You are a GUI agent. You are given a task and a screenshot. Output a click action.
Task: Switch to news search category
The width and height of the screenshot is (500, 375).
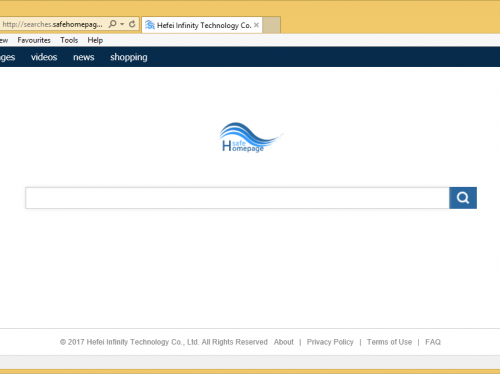pyautogui.click(x=84, y=57)
